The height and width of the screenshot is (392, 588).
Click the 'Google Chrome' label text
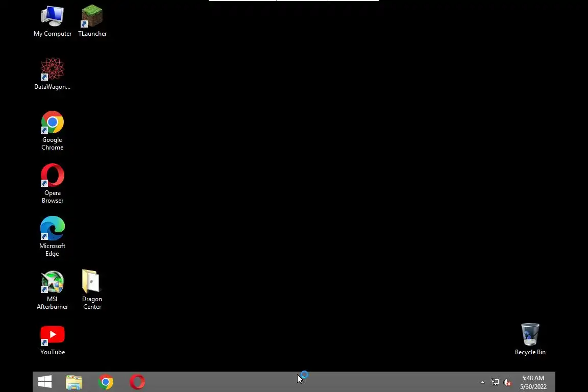coord(53,143)
